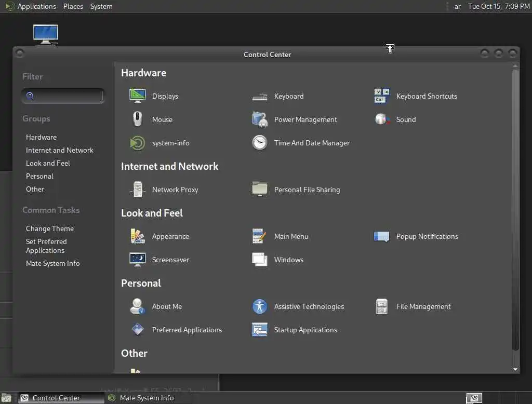The image size is (532, 404).
Task: Open the Keyboard Shortcuts icon
Action: coord(382,96)
